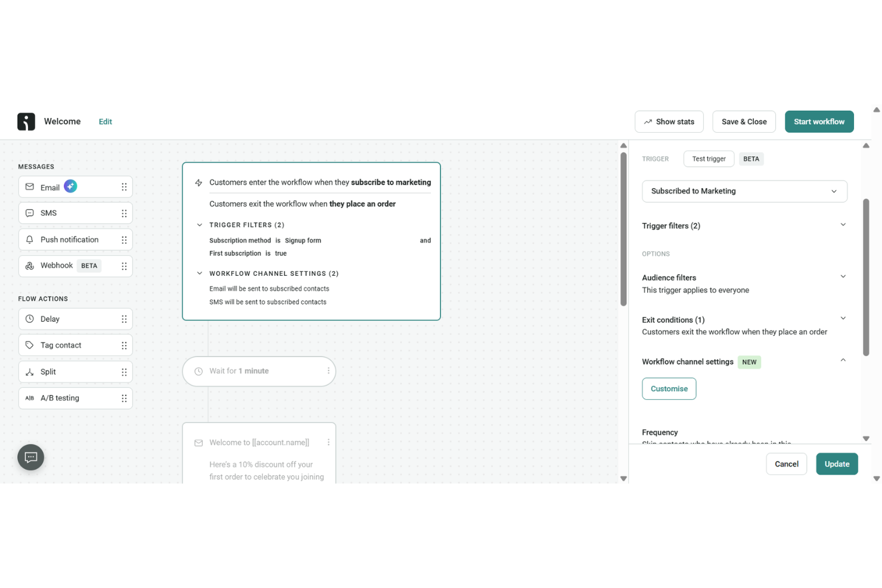The height and width of the screenshot is (588, 882).
Task: Open the chat support bubble
Action: pyautogui.click(x=31, y=458)
